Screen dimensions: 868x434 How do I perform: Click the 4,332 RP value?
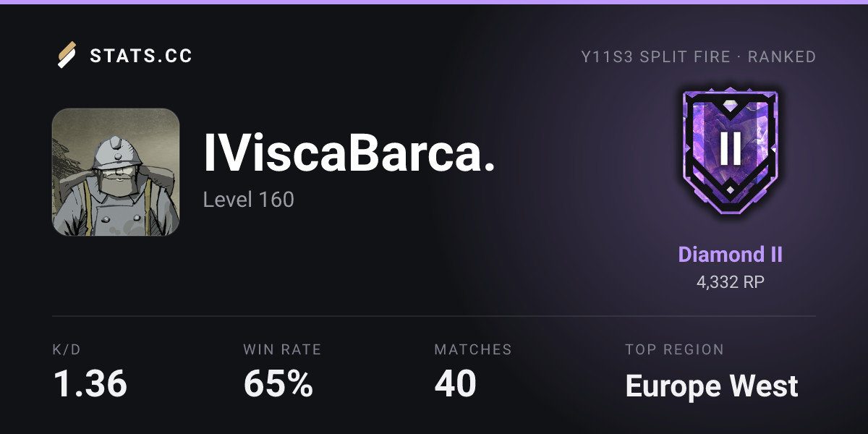point(731,282)
